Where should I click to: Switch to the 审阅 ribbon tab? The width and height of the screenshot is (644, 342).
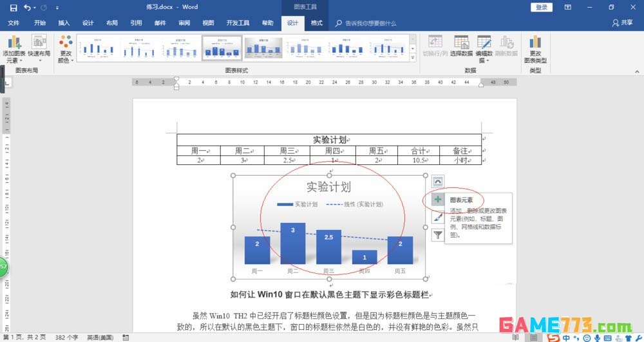[184, 23]
